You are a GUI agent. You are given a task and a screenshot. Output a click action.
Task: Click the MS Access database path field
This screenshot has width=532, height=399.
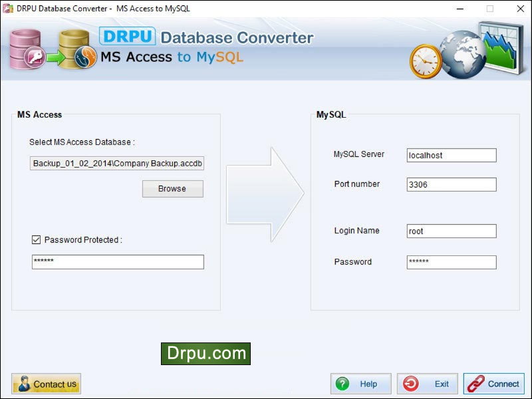point(117,164)
